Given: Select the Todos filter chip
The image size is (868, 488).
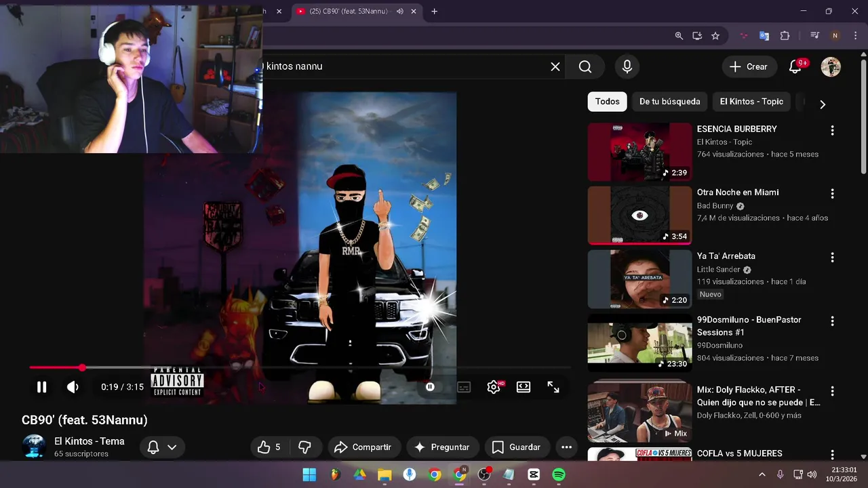Looking at the screenshot, I should tap(608, 102).
